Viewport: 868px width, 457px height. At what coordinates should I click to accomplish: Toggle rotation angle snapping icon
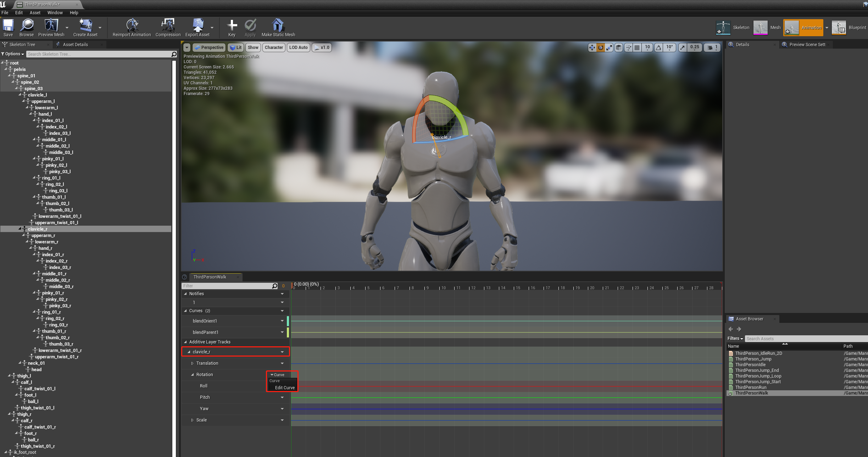click(x=658, y=48)
